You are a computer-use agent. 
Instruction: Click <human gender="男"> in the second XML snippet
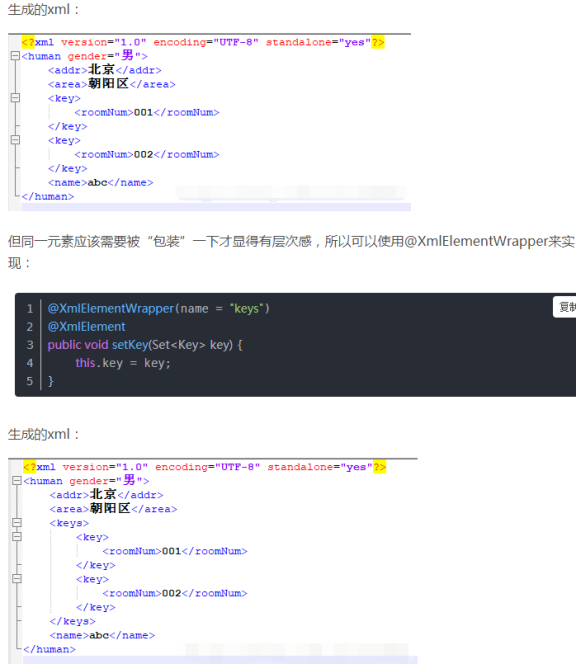tap(86, 481)
